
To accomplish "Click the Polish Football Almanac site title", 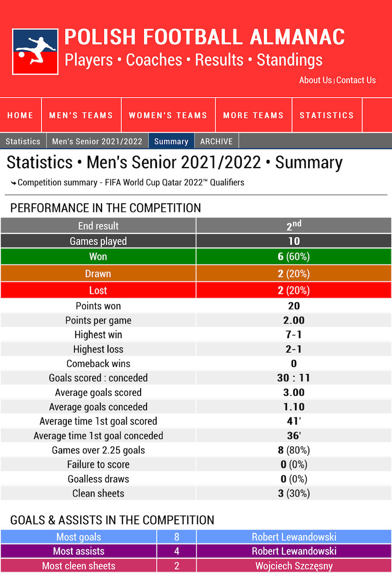I will (205, 37).
